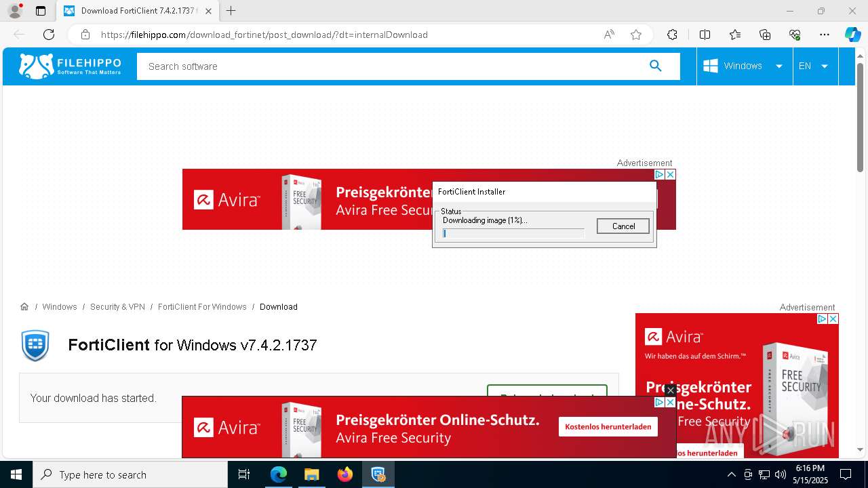Open the tab actions menu icon

pyautogui.click(x=41, y=11)
